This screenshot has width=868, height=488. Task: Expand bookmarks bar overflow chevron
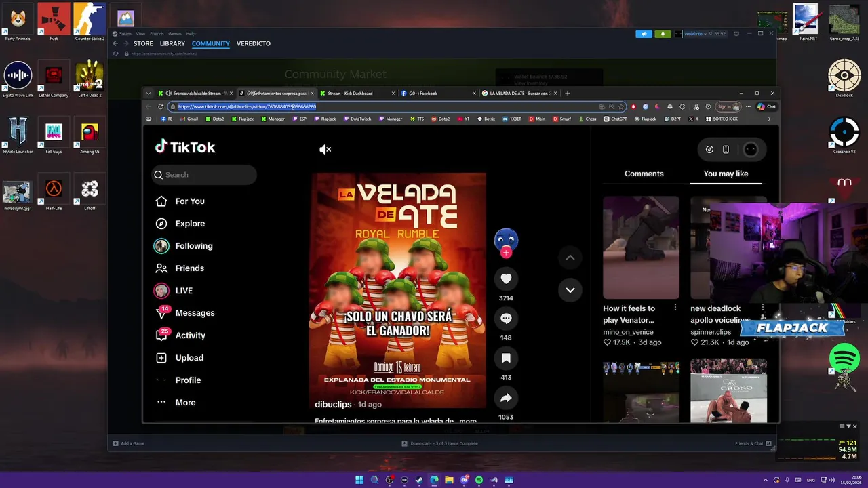(768, 119)
